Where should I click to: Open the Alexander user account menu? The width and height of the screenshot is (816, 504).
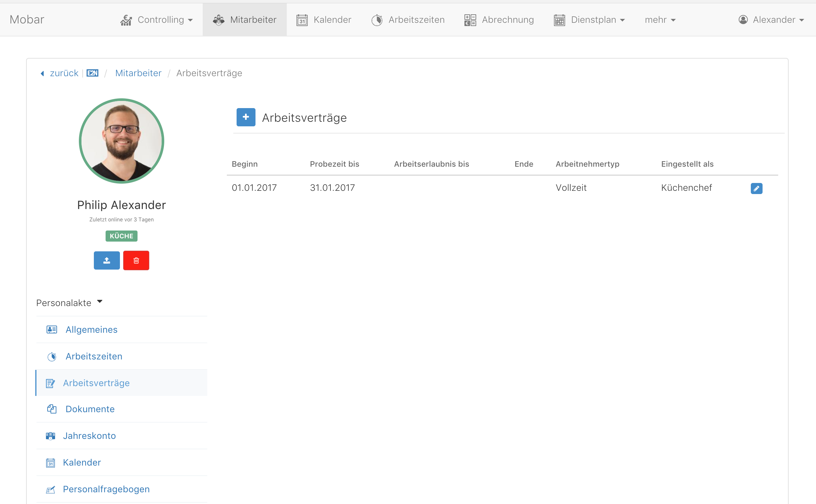coord(771,20)
